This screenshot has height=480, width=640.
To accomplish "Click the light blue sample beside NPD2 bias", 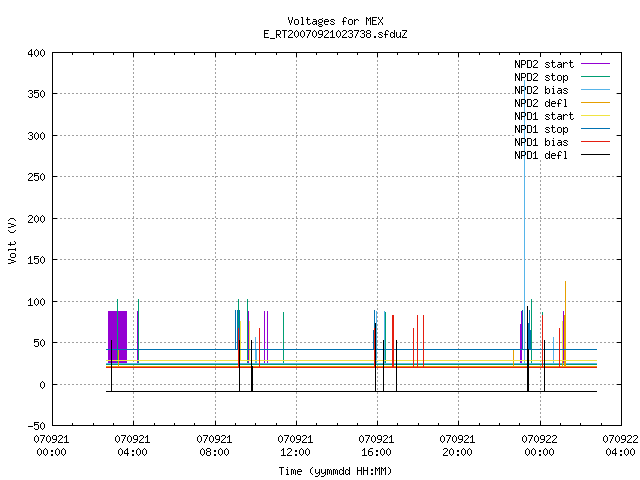I will 596,90.
